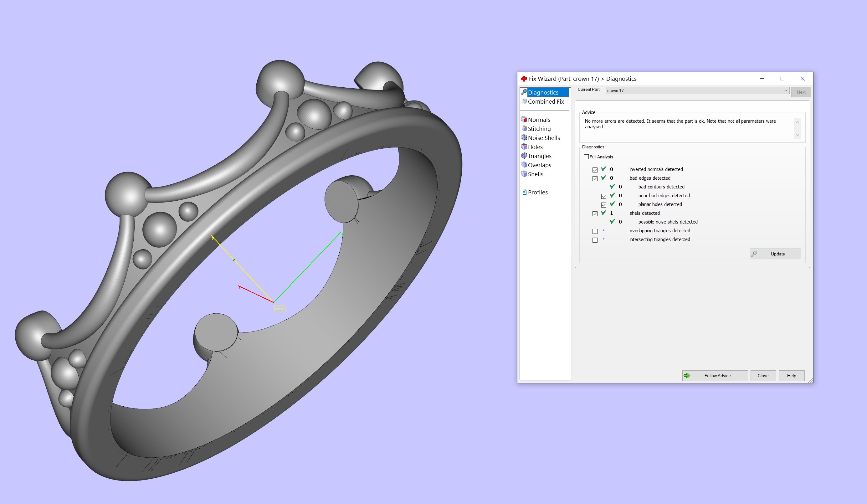Select Diagnostics in the wizard sidebar
This screenshot has height=504, width=867.
click(543, 92)
